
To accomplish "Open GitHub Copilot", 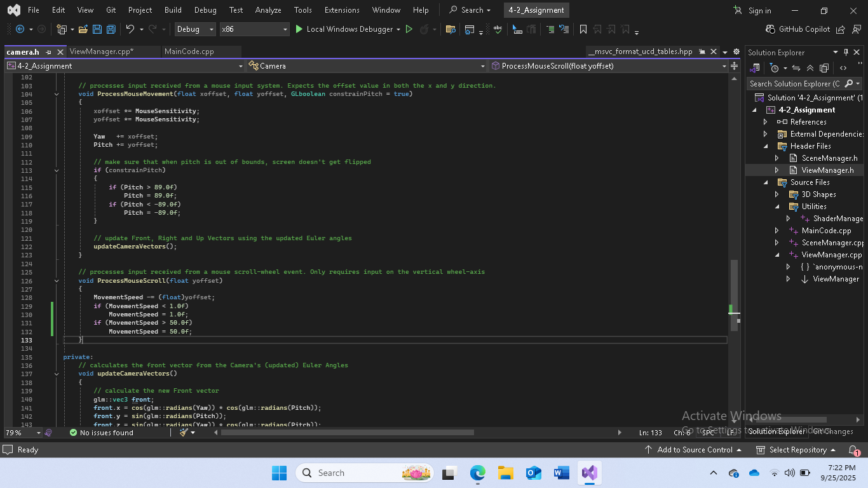I will (798, 29).
